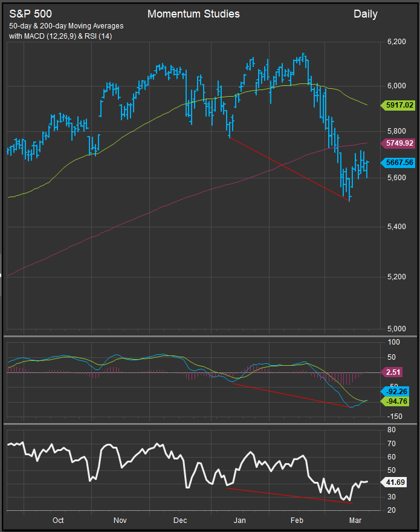Select the 5749.92 200-day average value tag

click(x=398, y=143)
